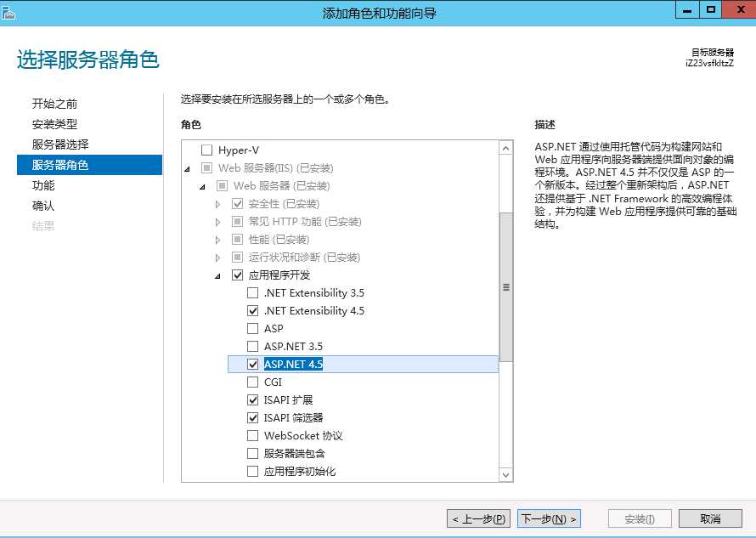Select 服务器端包含 label
Screen dimensions: 756x538
pos(294,454)
